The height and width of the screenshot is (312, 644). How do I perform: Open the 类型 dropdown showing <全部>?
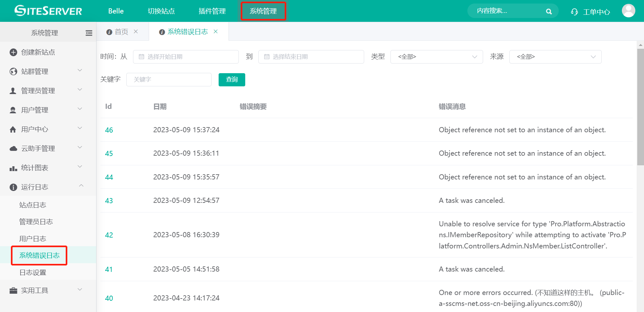(x=436, y=56)
